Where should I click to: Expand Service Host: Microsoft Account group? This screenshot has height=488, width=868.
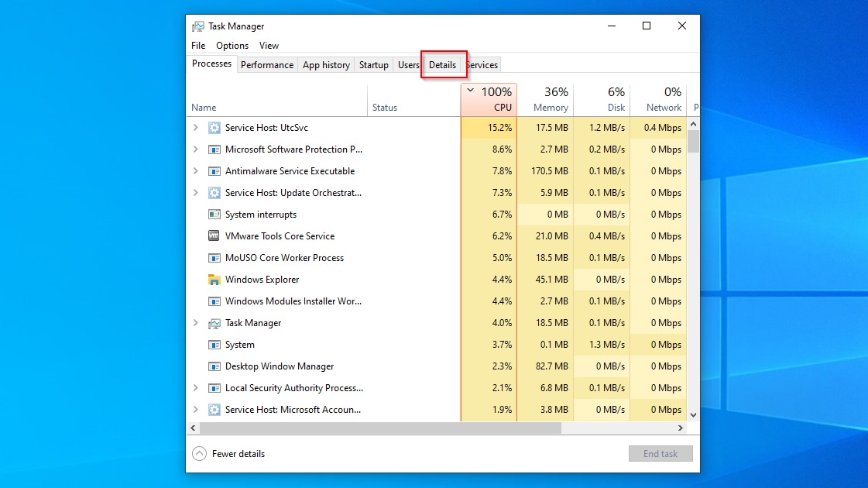click(x=195, y=409)
